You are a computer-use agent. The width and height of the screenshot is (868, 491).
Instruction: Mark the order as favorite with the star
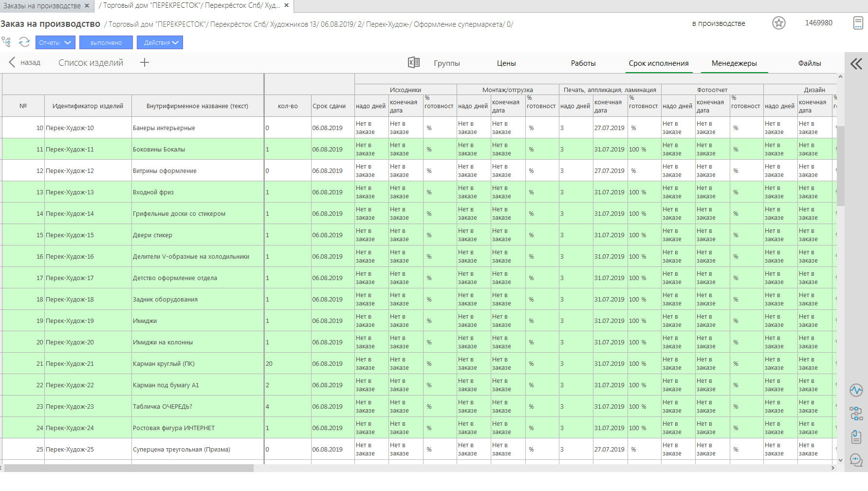pos(778,23)
